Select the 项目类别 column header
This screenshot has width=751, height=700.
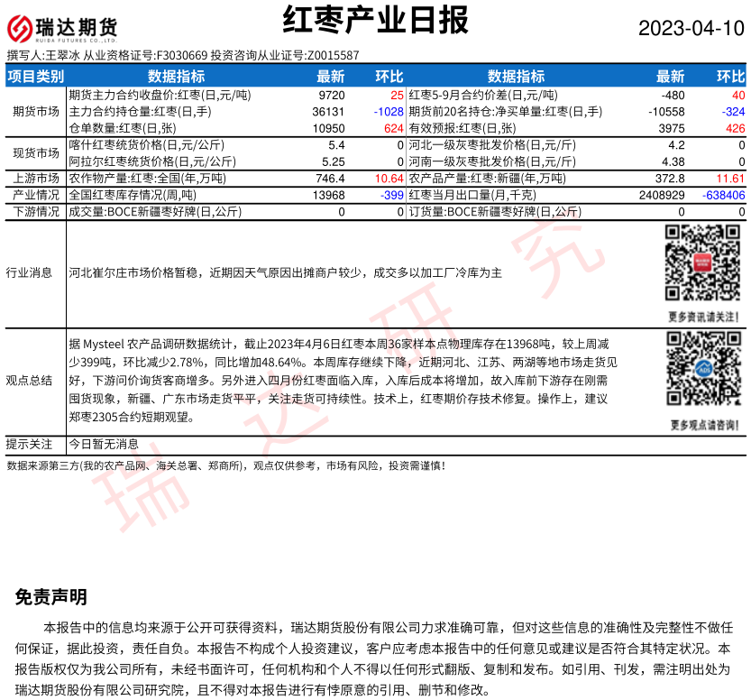point(36,77)
